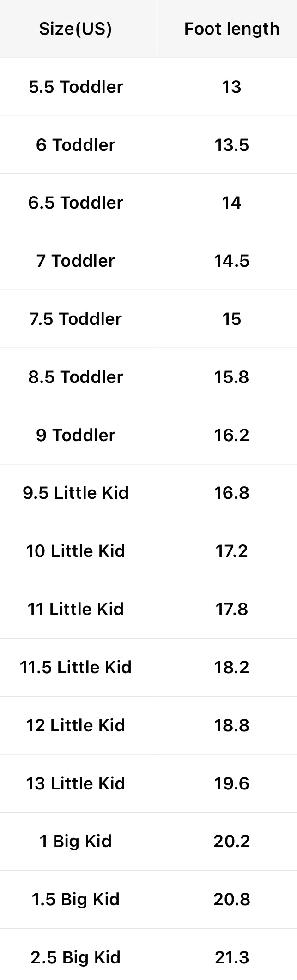297x980 pixels.
Task: Choose the 13 Little Kid size cell
Action: [x=76, y=783]
